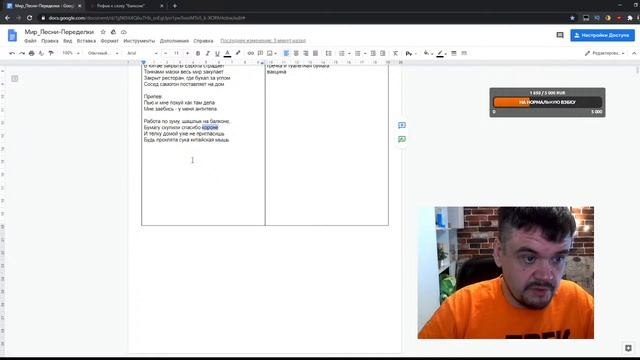
Task: Open the Инструменты menu
Action: pos(139,41)
